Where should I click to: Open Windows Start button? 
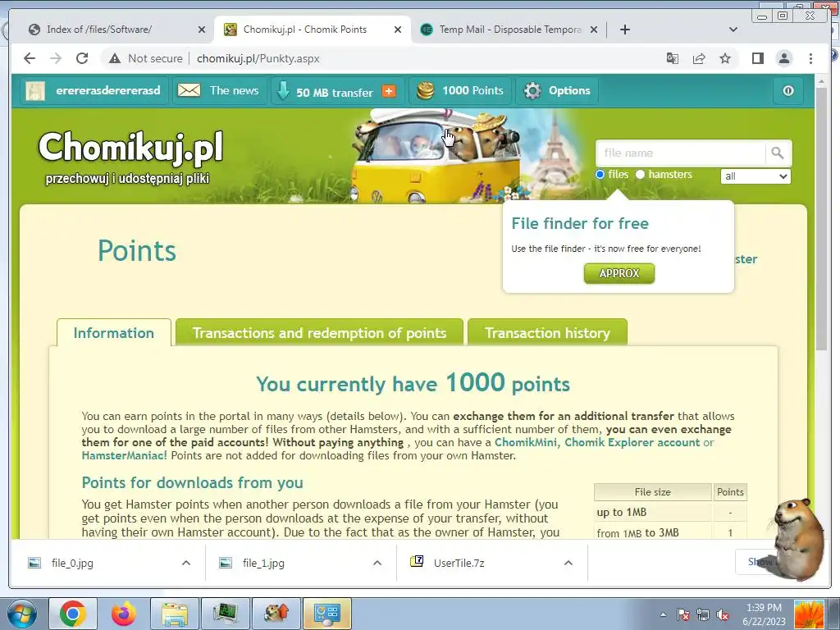coord(21,614)
